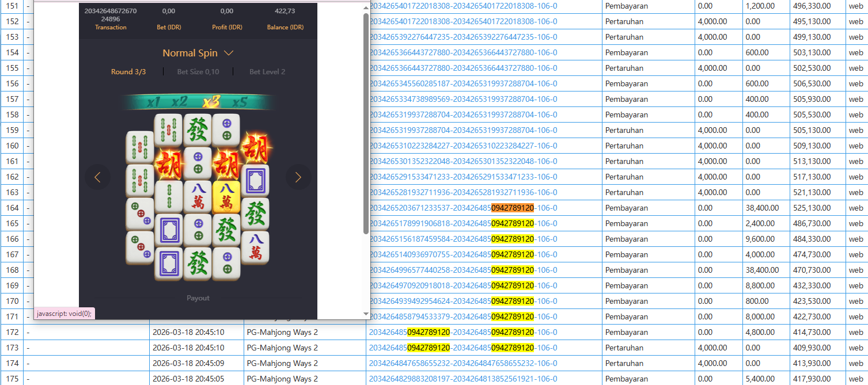Click the web cell in row 170
Viewport: 868px width, 385px height.
[x=856, y=301]
